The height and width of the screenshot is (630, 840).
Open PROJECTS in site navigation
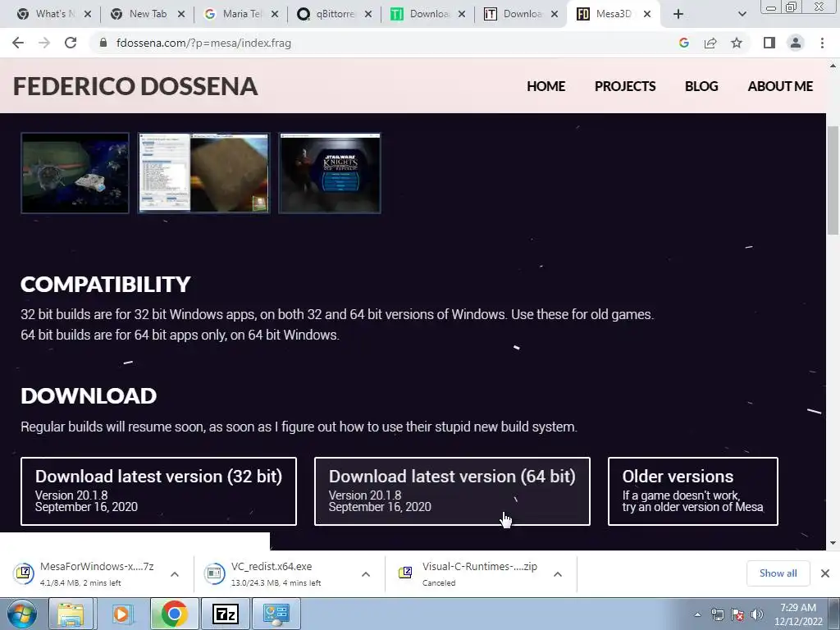[624, 86]
